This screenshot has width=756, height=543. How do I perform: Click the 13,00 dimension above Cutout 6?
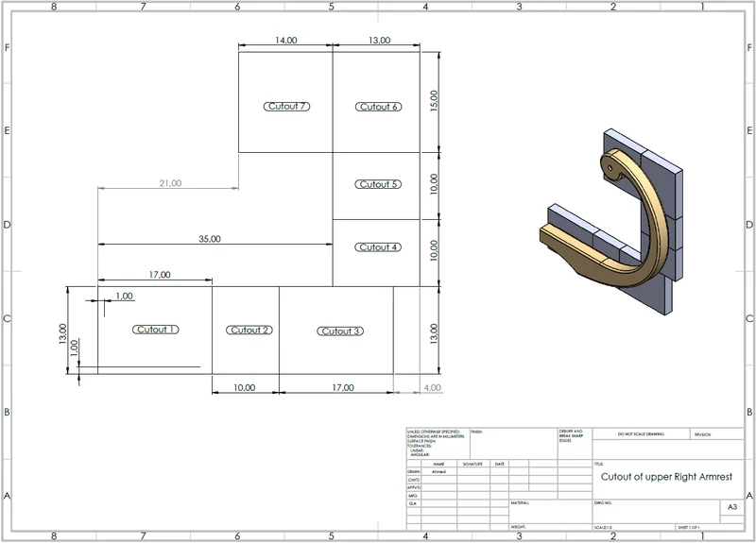pyautogui.click(x=380, y=41)
